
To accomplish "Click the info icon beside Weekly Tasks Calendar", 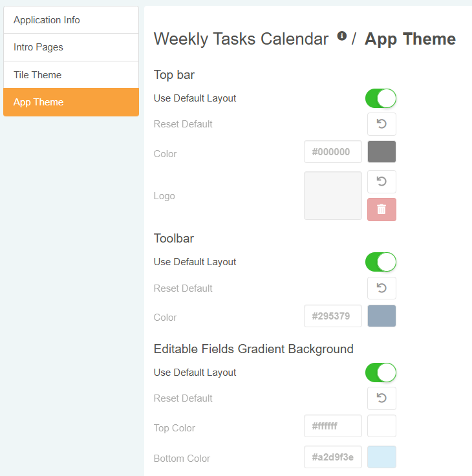I will pyautogui.click(x=342, y=36).
